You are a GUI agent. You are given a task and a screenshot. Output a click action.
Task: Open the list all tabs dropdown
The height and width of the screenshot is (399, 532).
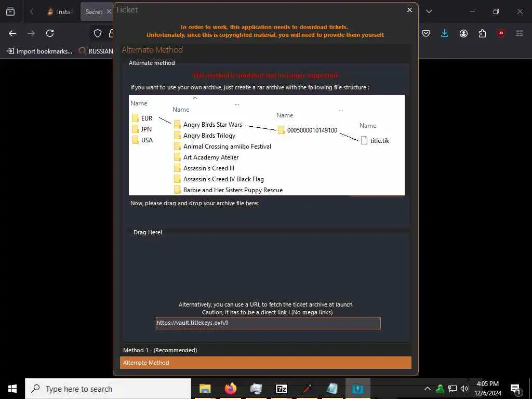click(x=429, y=11)
